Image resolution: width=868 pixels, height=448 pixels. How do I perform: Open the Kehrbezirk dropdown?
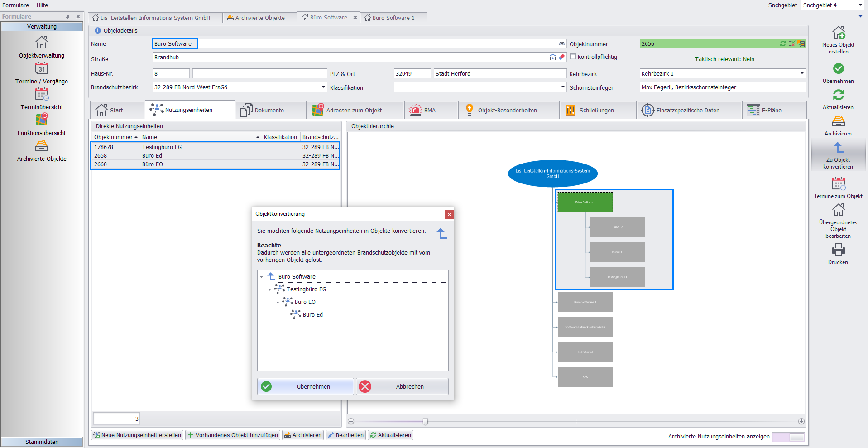pos(801,73)
